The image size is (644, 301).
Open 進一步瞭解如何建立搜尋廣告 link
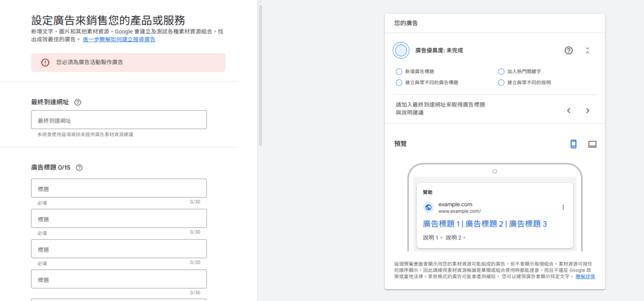pyautogui.click(x=119, y=39)
